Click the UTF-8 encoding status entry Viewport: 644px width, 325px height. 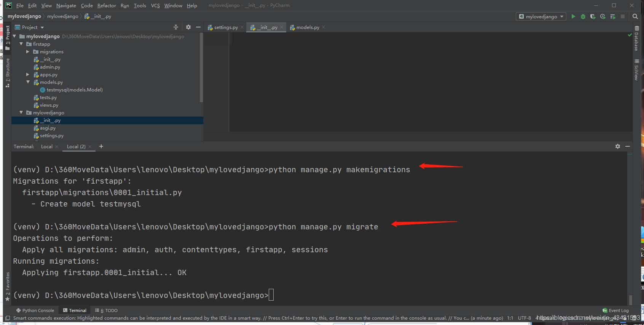click(x=524, y=318)
